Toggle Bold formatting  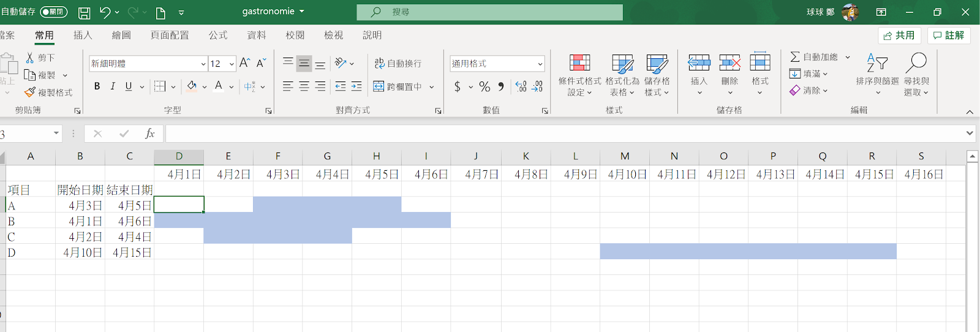click(x=97, y=87)
